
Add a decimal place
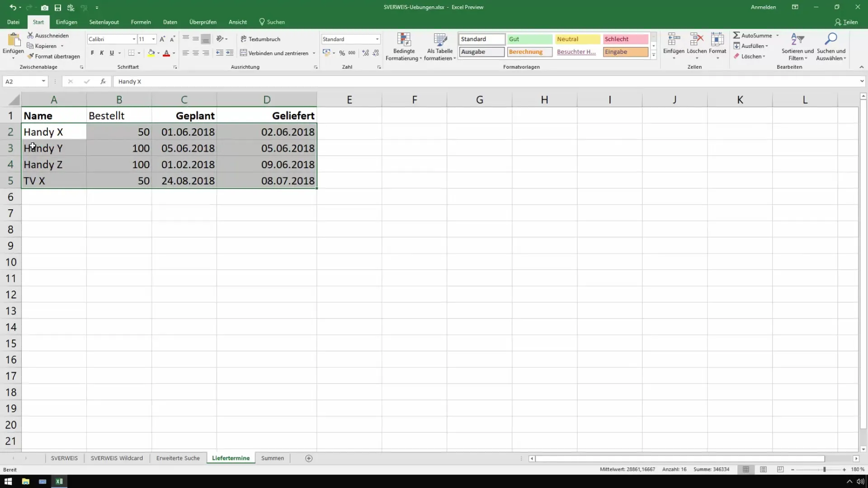[366, 53]
